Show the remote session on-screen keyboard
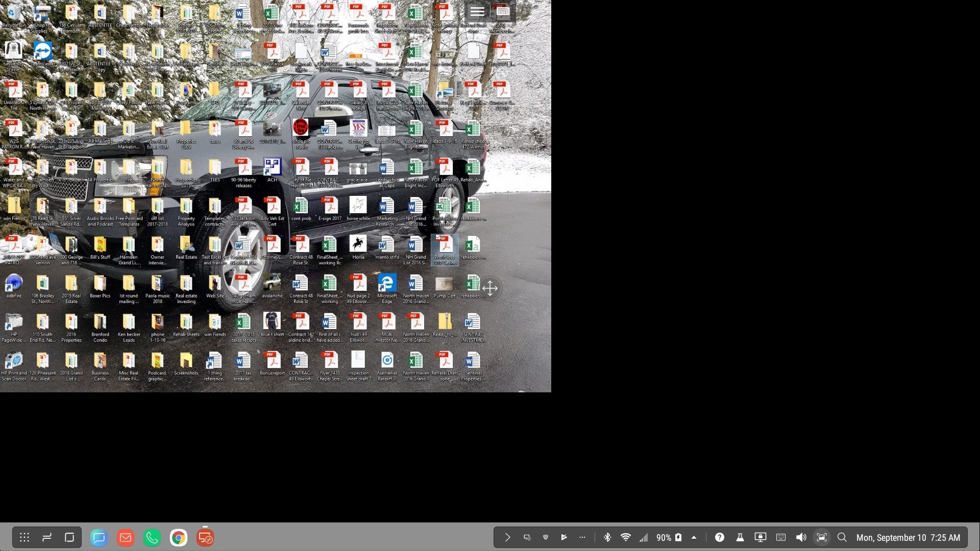The width and height of the screenshot is (980, 551). click(x=502, y=12)
